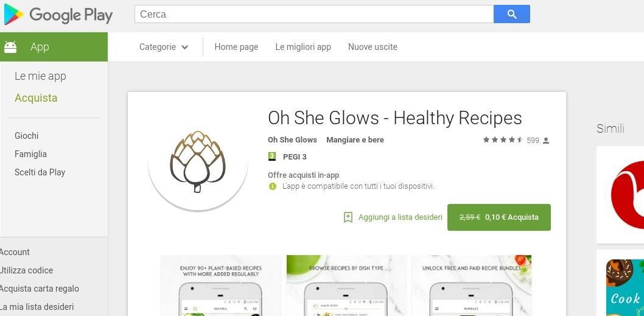Select Nuove uscite in the navigation
Viewport: 644px width, 316px height.
pyautogui.click(x=373, y=47)
